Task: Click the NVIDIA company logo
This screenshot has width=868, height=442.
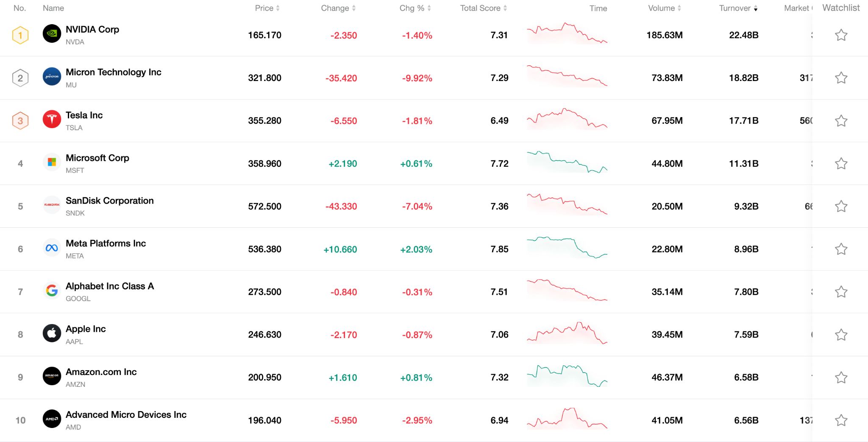Action: tap(52, 35)
